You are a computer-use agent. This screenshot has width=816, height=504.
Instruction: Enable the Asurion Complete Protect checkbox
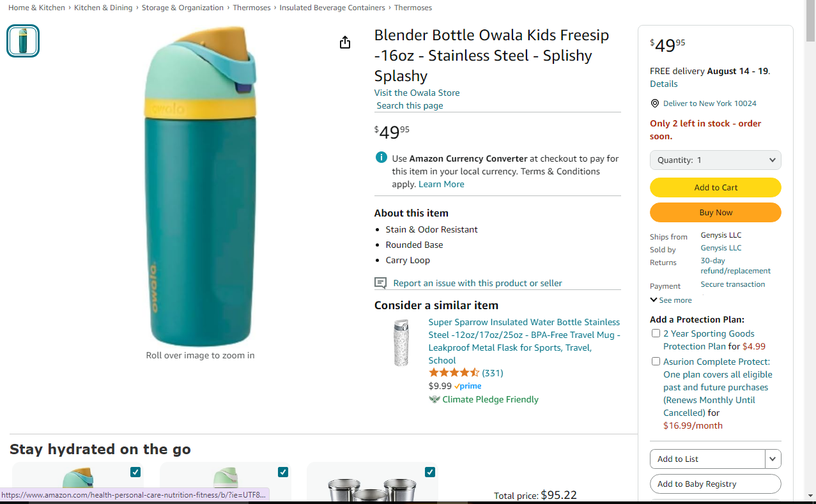(x=656, y=362)
